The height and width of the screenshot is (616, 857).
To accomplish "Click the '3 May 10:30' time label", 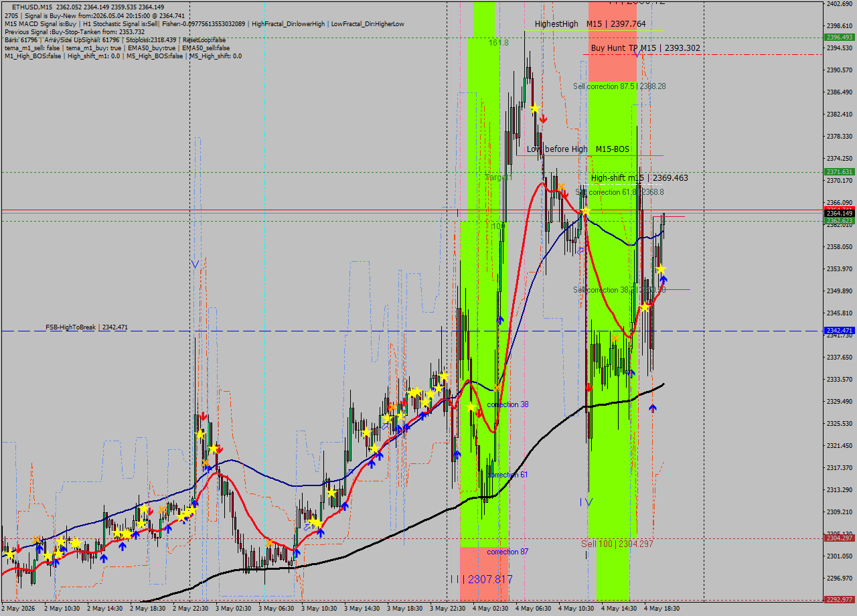I will pos(319,609).
